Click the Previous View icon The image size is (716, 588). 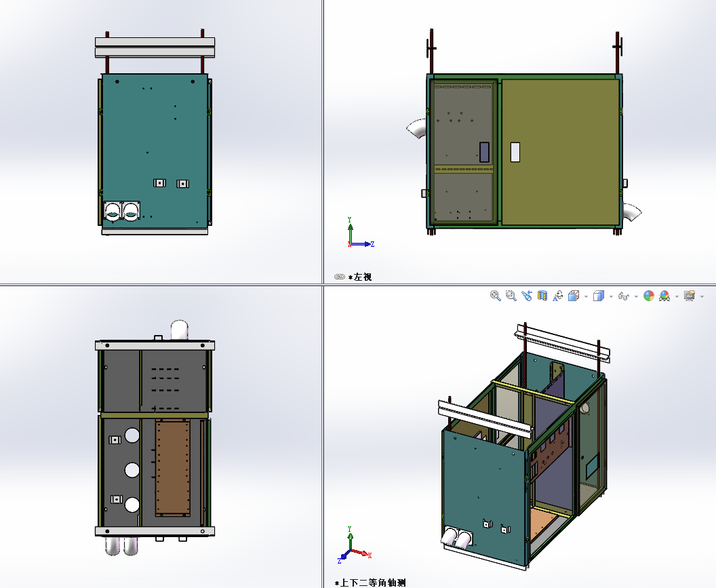pos(527,296)
